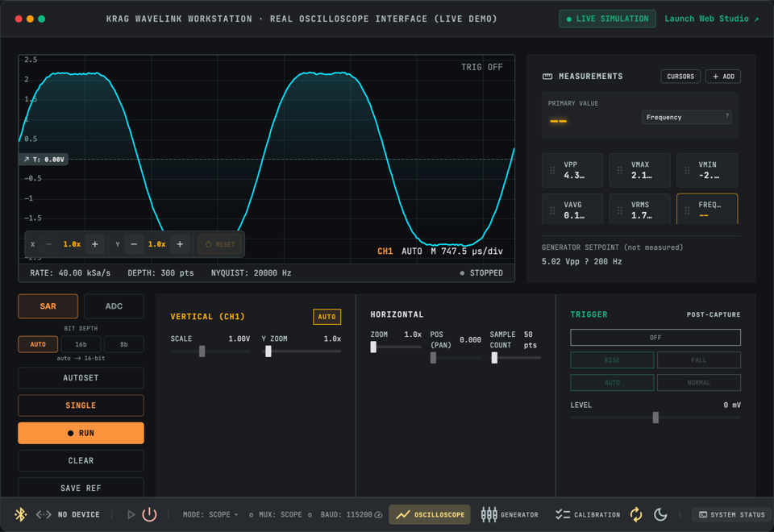Adjust SAMPLE COUNT slider
The width and height of the screenshot is (774, 532).
click(x=515, y=358)
